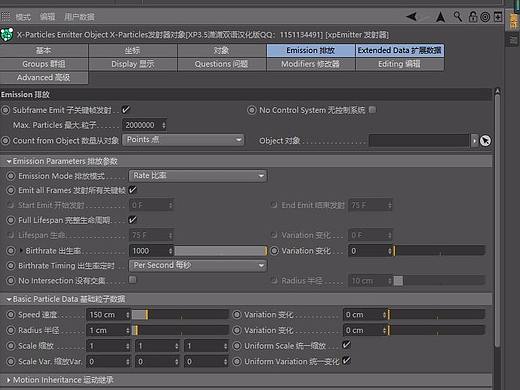Screen dimensions: 520x390
Task: Click Speed animation dot
Action: 11,314
